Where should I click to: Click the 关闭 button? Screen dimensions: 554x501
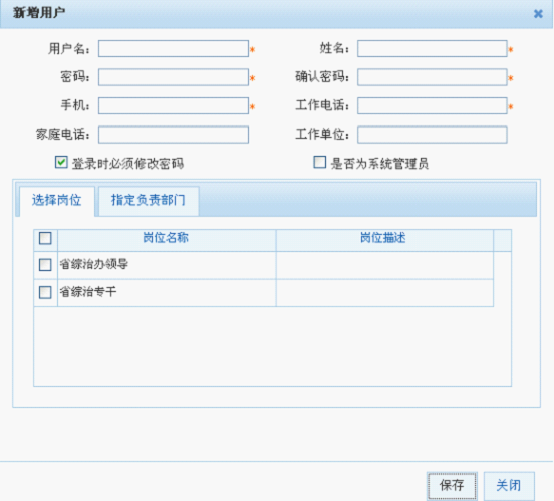509,485
